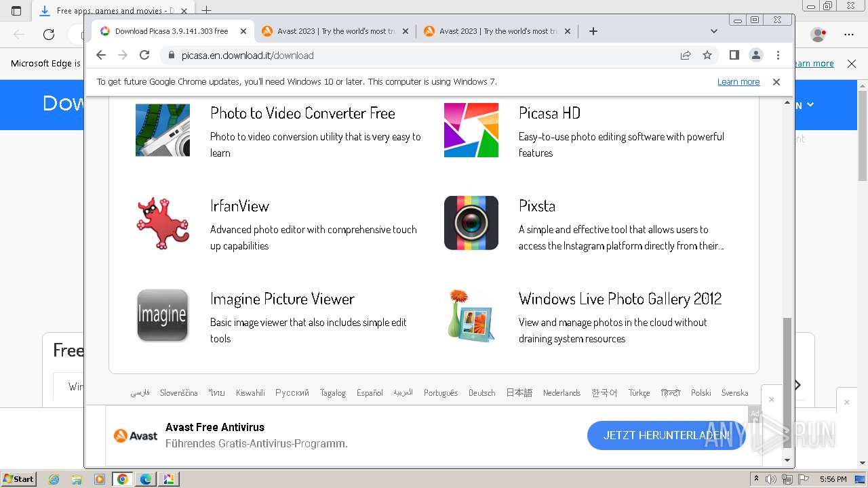Click the Imagine Picture Viewer icon
Viewport: 868px width, 488px height.
(163, 316)
